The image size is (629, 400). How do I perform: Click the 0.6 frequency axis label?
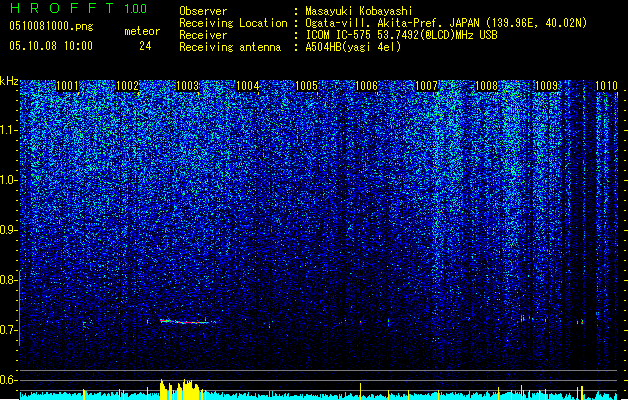(x=8, y=380)
